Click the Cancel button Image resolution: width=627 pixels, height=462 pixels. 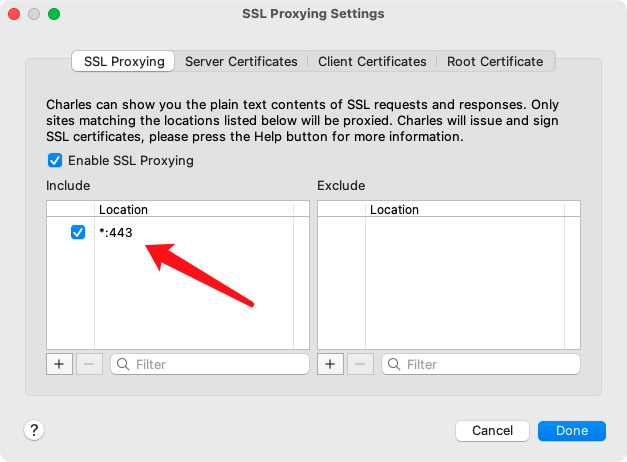(492, 431)
